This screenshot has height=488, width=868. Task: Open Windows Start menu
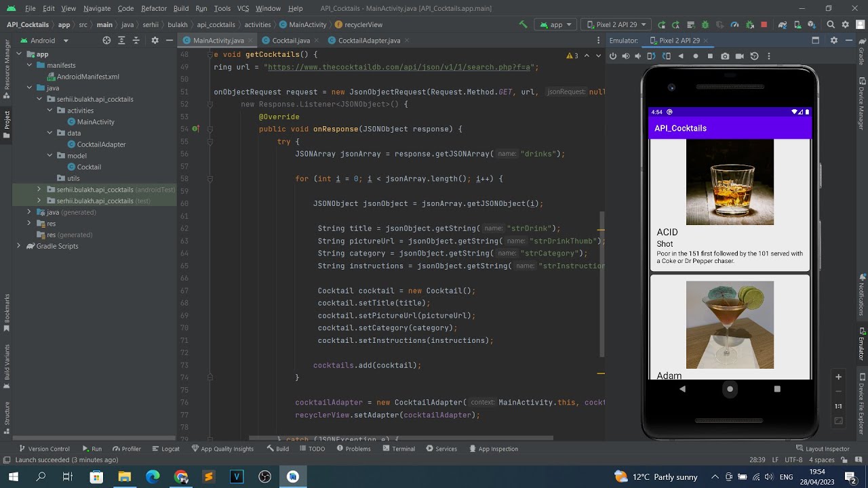13,476
